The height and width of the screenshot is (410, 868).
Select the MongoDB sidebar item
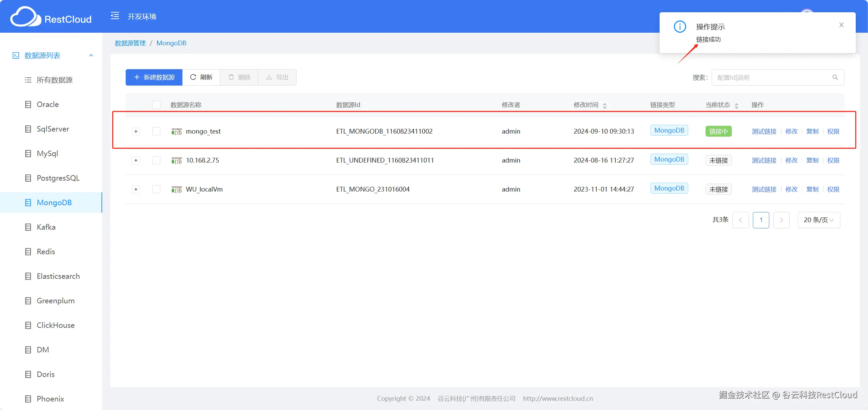click(51, 202)
